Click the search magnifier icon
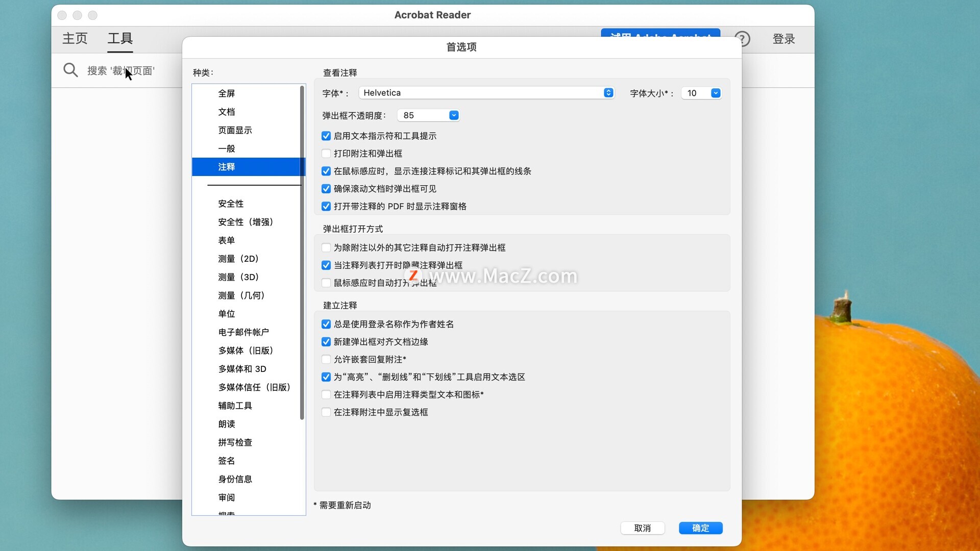The image size is (980, 551). [x=70, y=70]
